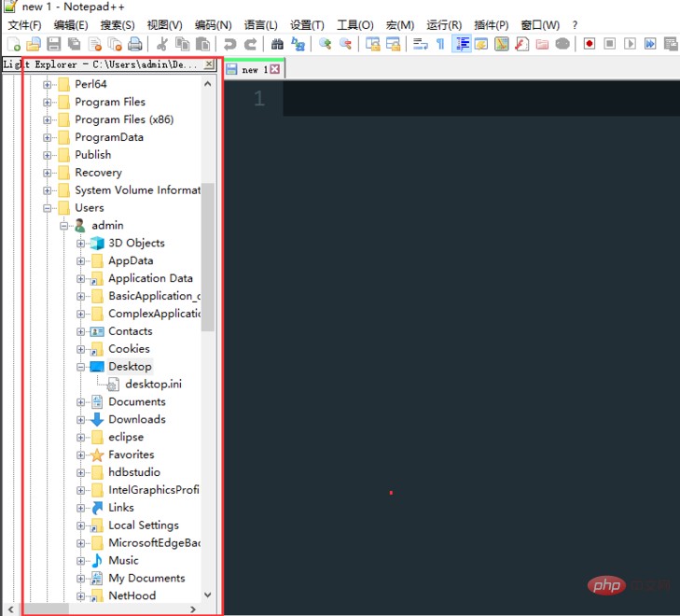Screen dimensions: 680x616
Task: Open the 插件(P) plugins menu
Action: pos(490,25)
